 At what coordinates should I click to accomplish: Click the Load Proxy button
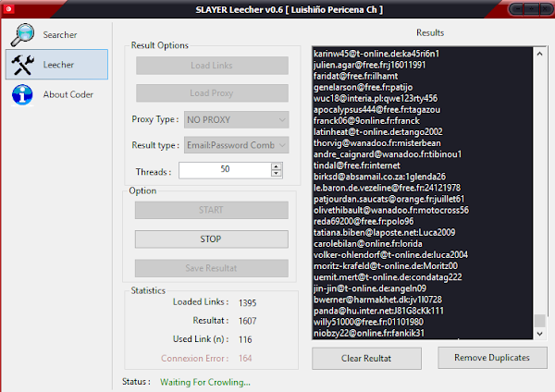[212, 93]
